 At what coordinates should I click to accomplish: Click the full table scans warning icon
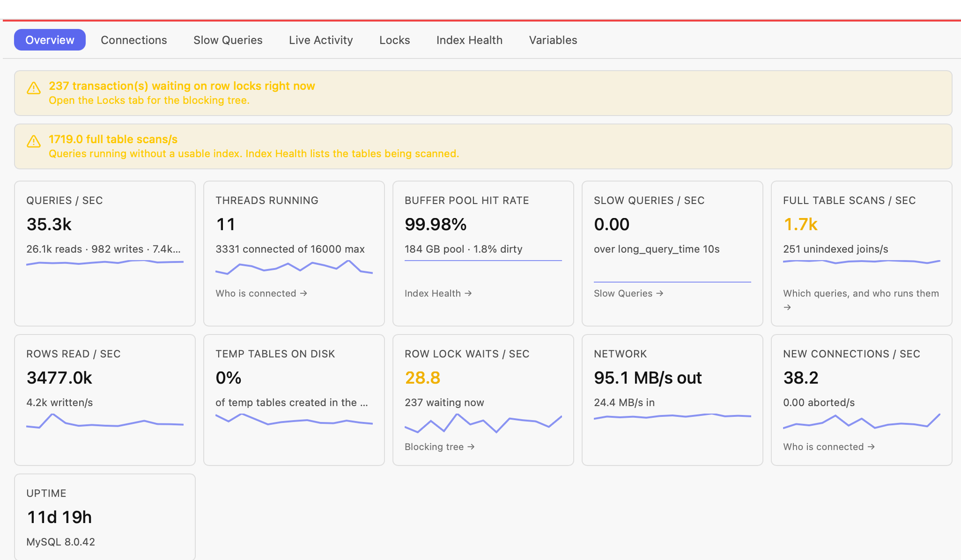pyautogui.click(x=34, y=141)
